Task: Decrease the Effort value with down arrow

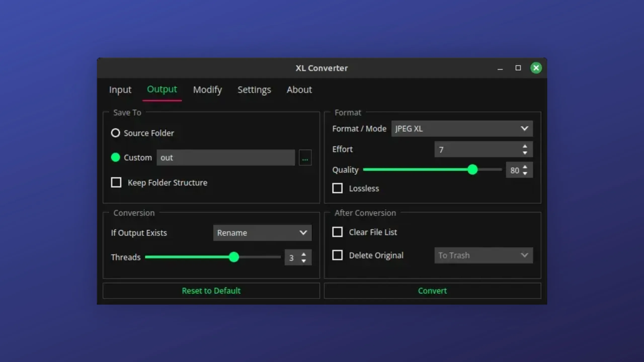Action: tap(525, 153)
